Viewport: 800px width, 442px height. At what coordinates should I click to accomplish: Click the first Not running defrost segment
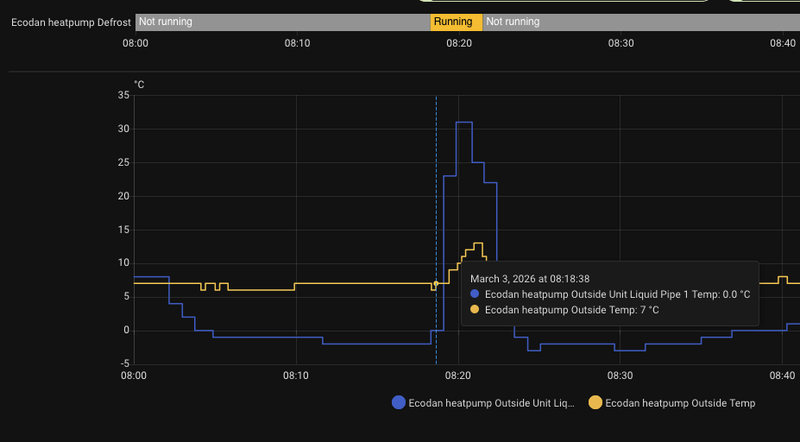[x=283, y=22]
